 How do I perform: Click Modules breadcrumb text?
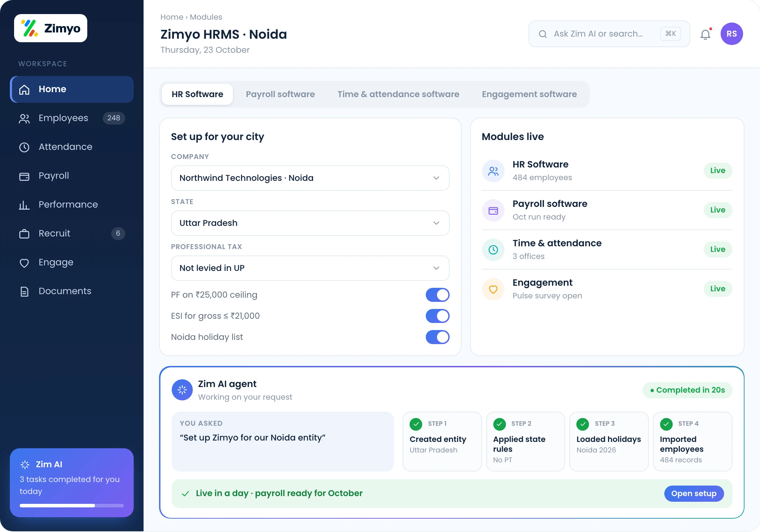click(206, 17)
